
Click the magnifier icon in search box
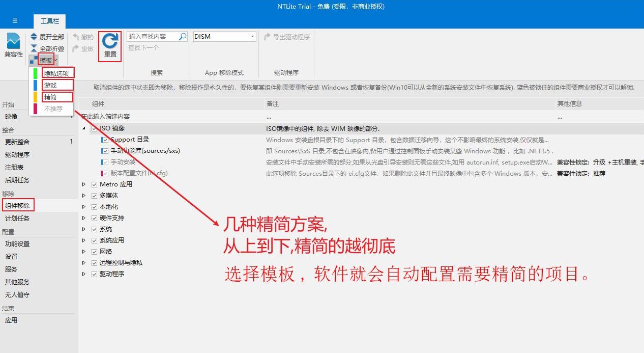pyautogui.click(x=183, y=37)
